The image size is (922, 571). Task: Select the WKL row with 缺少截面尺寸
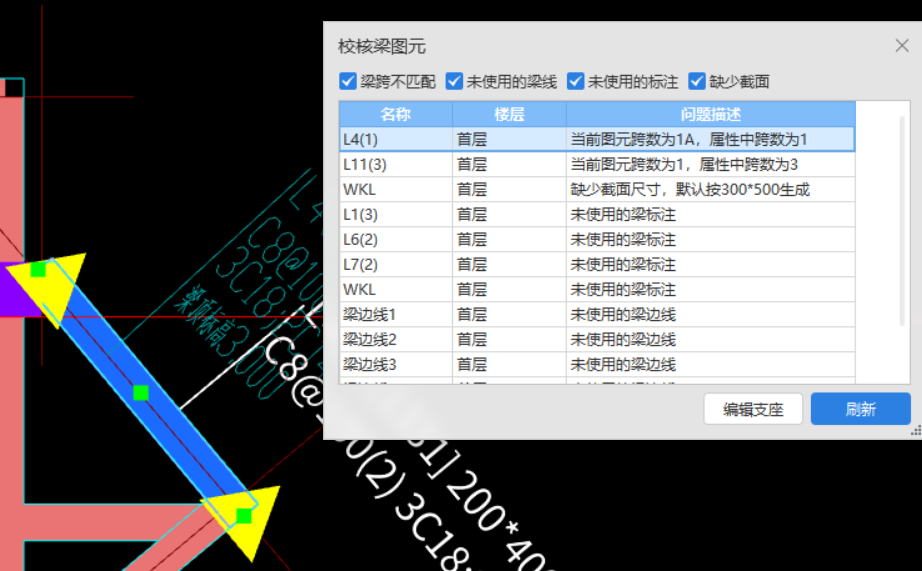[597, 189]
